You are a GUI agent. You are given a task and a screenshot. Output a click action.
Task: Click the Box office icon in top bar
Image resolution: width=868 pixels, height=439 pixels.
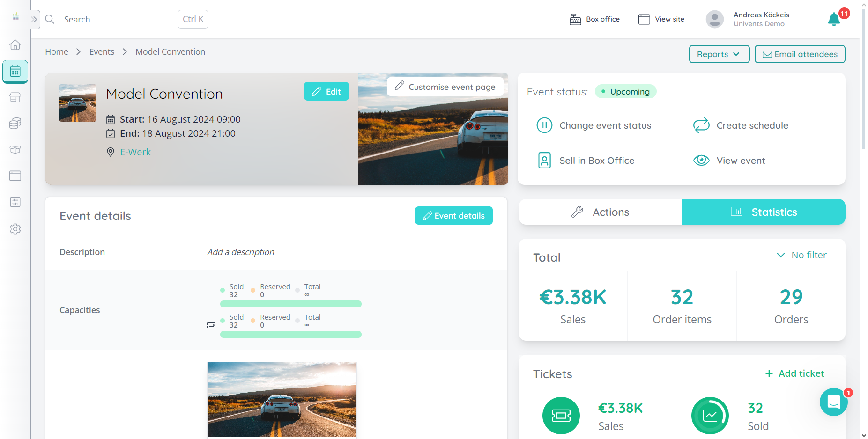point(575,19)
